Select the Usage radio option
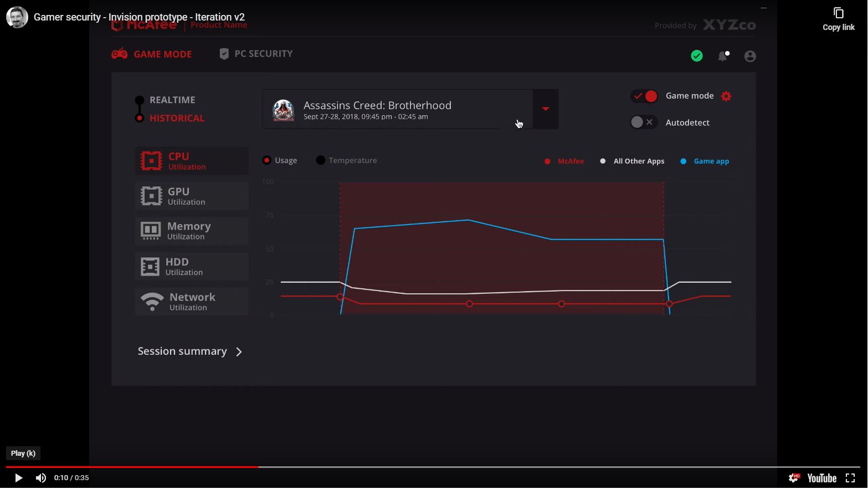Viewport: 868px width, 489px height. coord(280,160)
